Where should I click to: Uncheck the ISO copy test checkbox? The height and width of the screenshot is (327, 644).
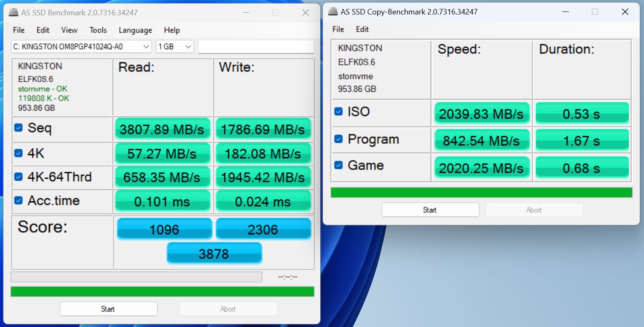[x=339, y=111]
